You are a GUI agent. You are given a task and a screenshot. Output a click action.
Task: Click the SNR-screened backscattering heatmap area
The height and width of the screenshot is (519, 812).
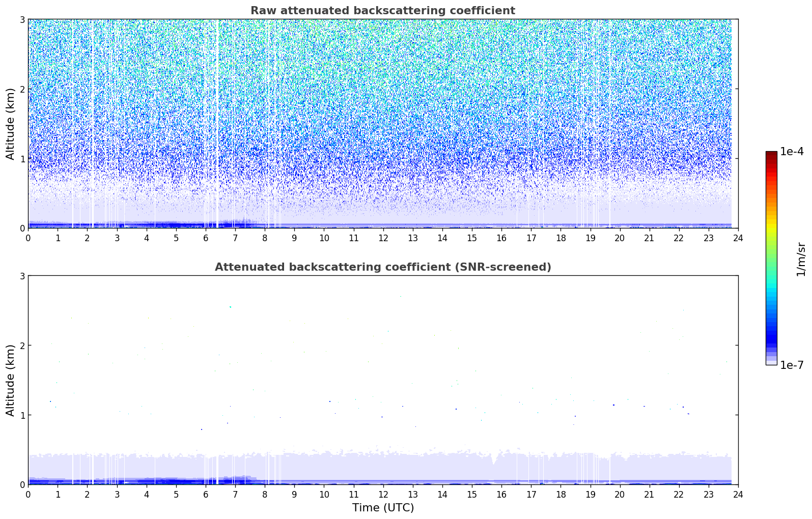point(383,380)
